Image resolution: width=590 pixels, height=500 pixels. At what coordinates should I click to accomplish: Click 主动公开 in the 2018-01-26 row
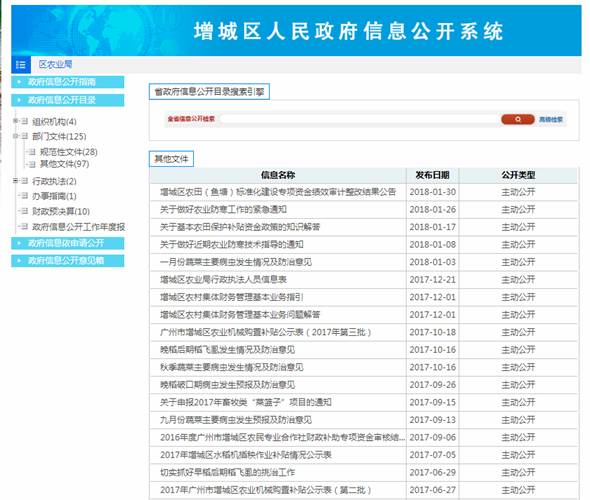518,210
